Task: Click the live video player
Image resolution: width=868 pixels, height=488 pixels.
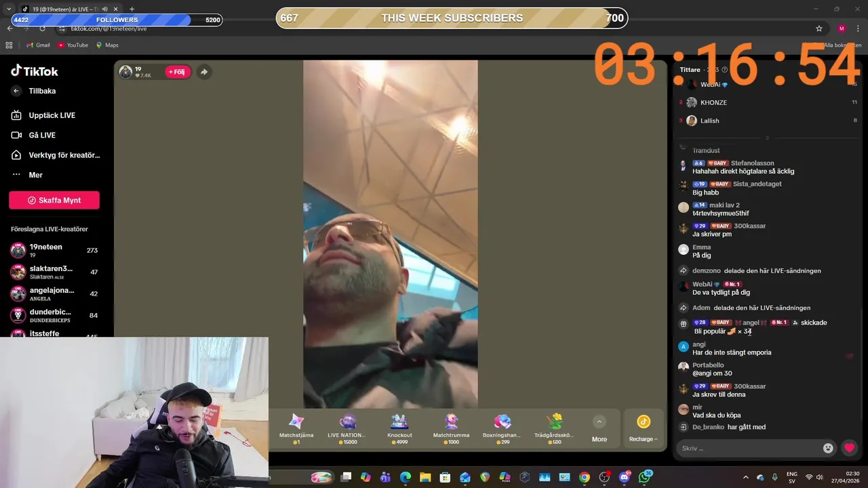Action: [390, 234]
